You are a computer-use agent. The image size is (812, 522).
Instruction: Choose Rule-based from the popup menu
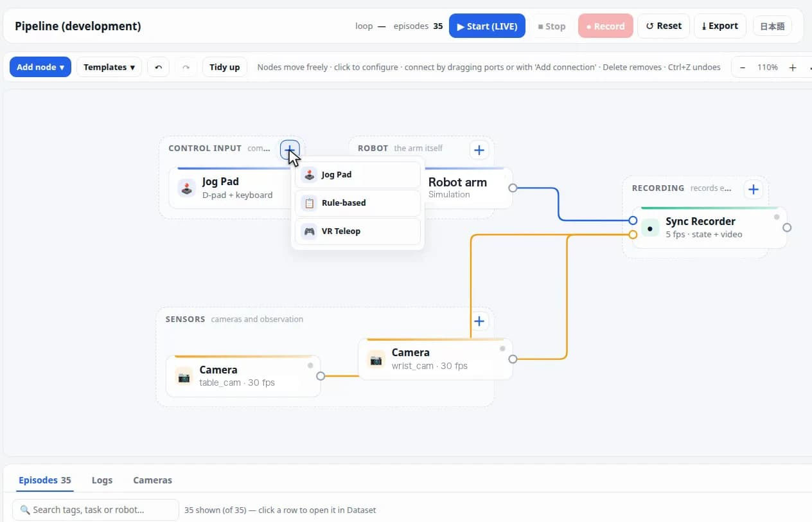358,203
